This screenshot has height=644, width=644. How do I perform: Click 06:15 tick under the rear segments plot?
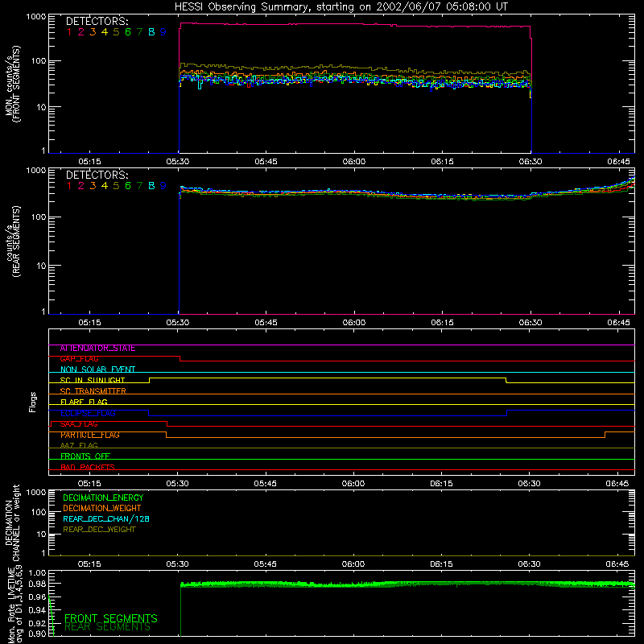(442, 323)
